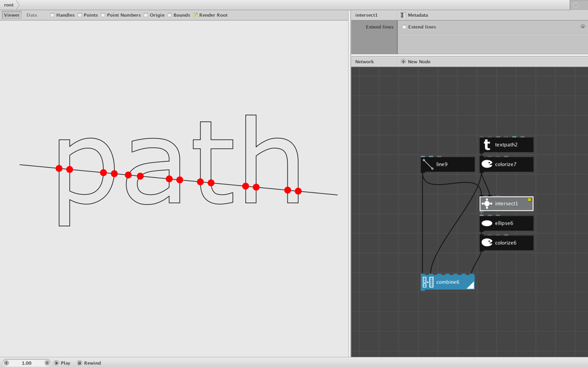Click the ellipse6 node ellipse icon
This screenshot has width=588, height=368.
tap(487, 223)
